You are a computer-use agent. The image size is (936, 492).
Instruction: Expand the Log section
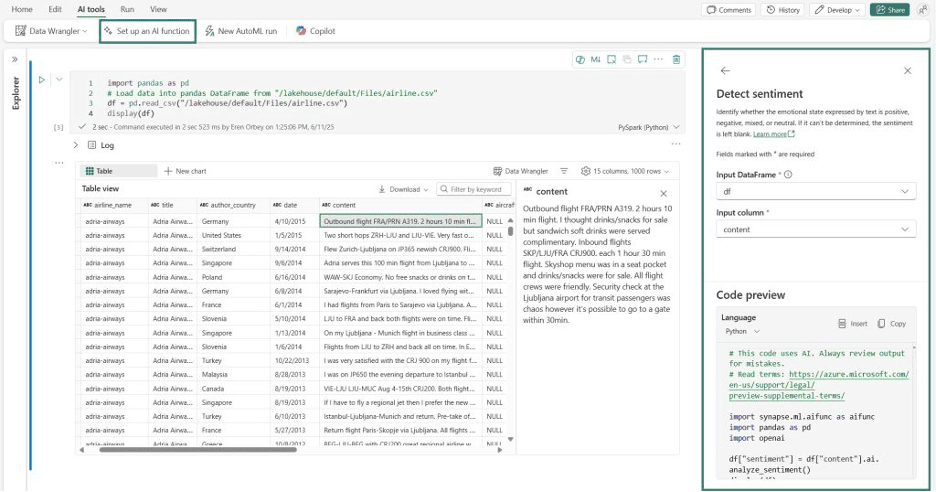76,145
